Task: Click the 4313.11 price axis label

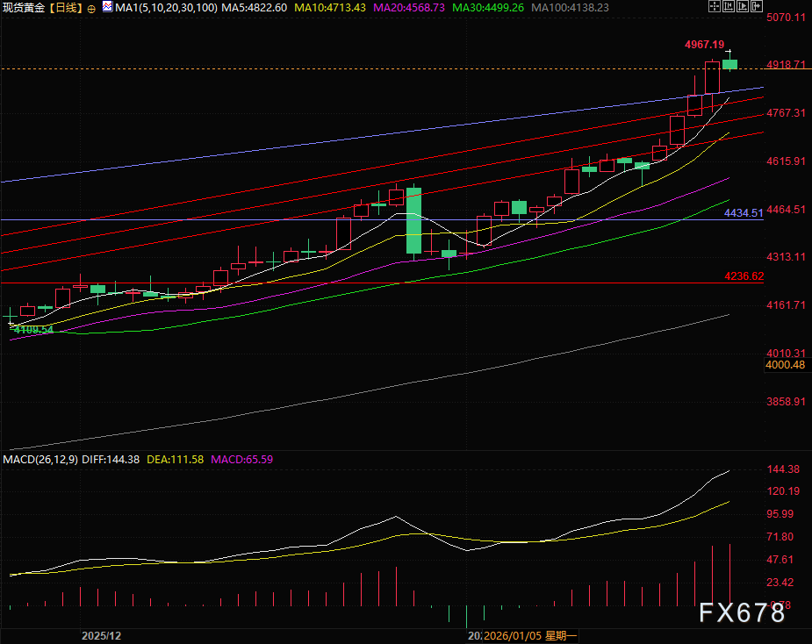Action: tap(787, 257)
